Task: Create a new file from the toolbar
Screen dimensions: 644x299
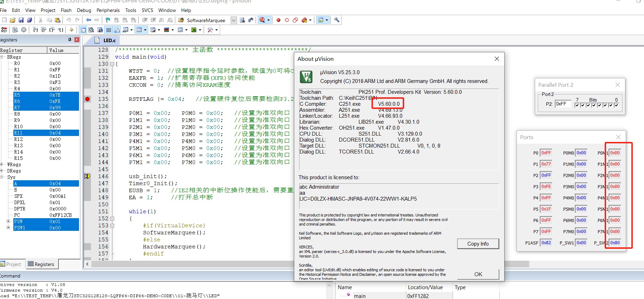Action: tap(4, 20)
